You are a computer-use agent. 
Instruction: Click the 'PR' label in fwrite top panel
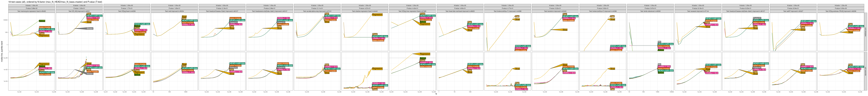659,42
